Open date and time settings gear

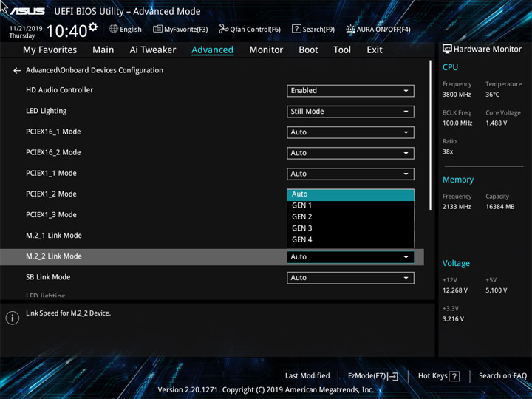coord(93,27)
